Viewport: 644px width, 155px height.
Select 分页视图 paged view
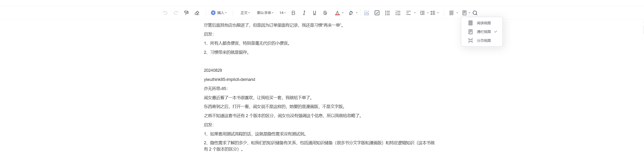(481, 41)
